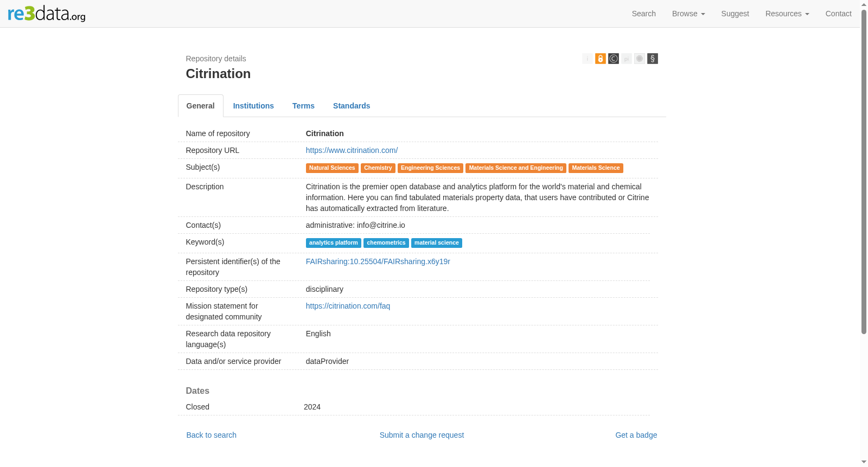This screenshot has height=467, width=868.
Task: Click the greyed-out certificate seal icon
Action: pos(640,59)
